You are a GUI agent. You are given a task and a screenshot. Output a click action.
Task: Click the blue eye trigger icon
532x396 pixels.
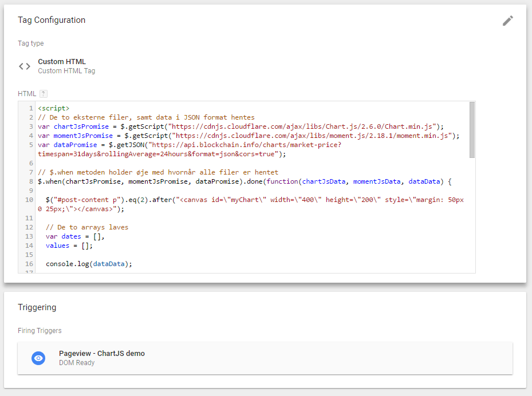click(x=38, y=358)
